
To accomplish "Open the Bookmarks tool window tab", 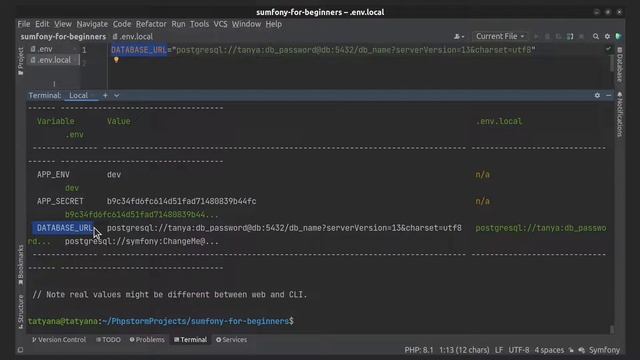I will tap(21, 264).
